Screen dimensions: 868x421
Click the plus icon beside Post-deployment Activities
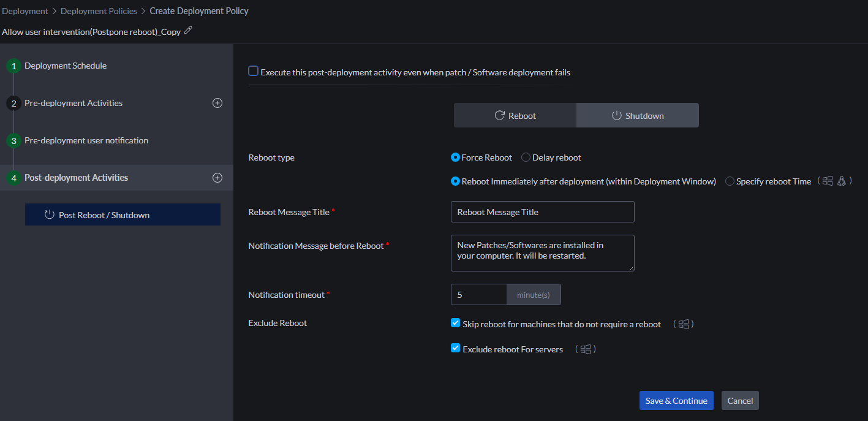click(x=217, y=178)
